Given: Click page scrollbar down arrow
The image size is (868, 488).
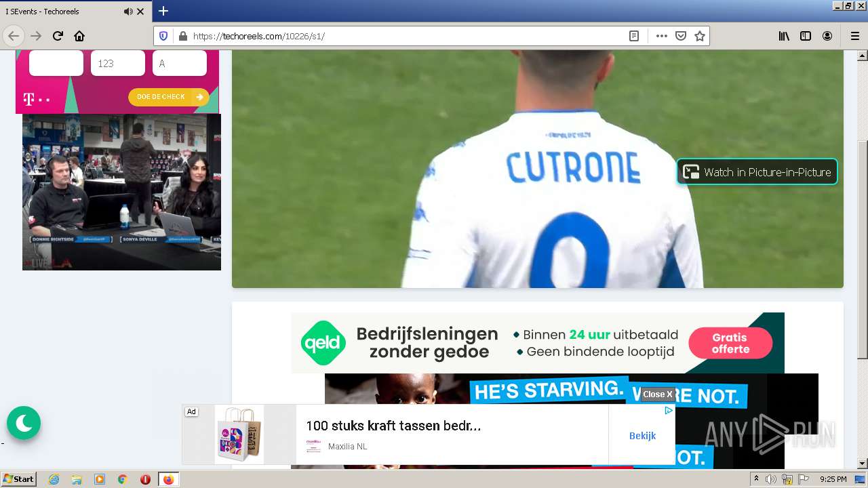Looking at the screenshot, I should [x=863, y=464].
